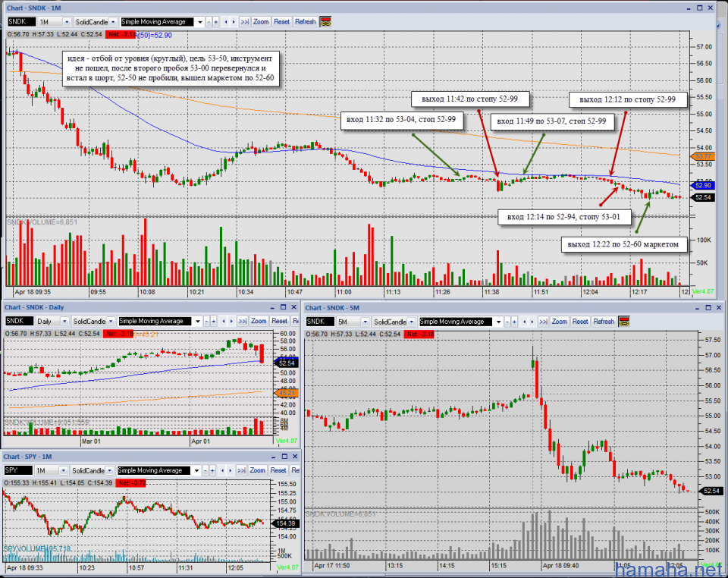This screenshot has width=728, height=578.
Task: Open Simple Moving Average dropdown in SPY chart
Action: coord(196,471)
